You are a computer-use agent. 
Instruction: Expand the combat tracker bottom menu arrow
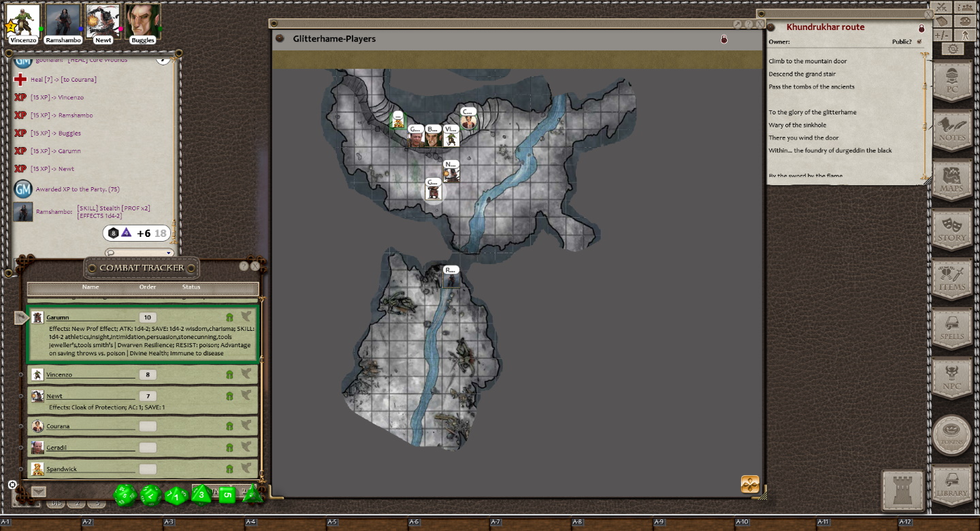coord(39,491)
